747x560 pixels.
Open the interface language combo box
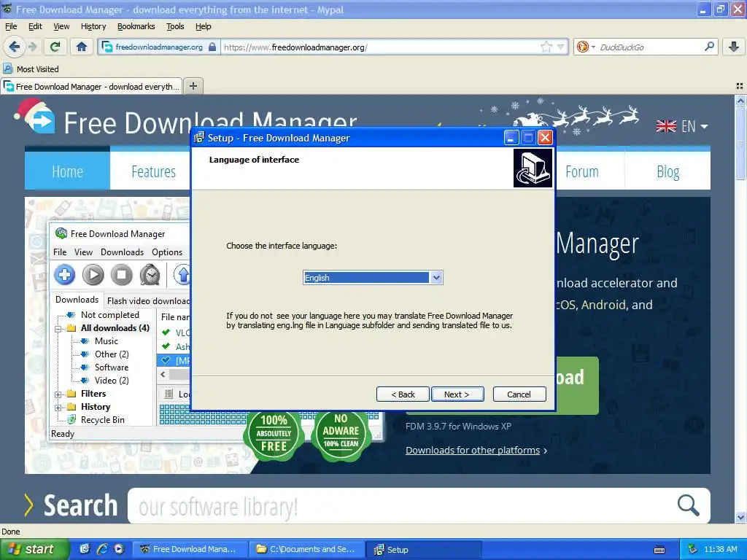pyautogui.click(x=373, y=278)
